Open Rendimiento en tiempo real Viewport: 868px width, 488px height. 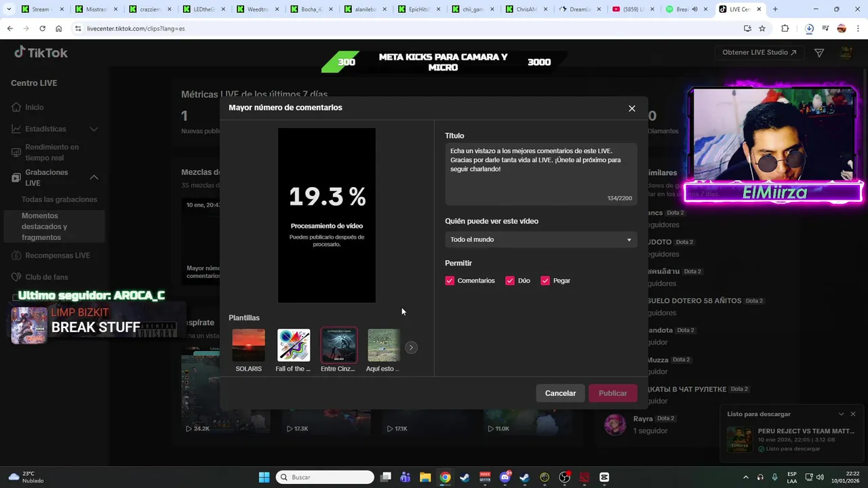click(52, 152)
